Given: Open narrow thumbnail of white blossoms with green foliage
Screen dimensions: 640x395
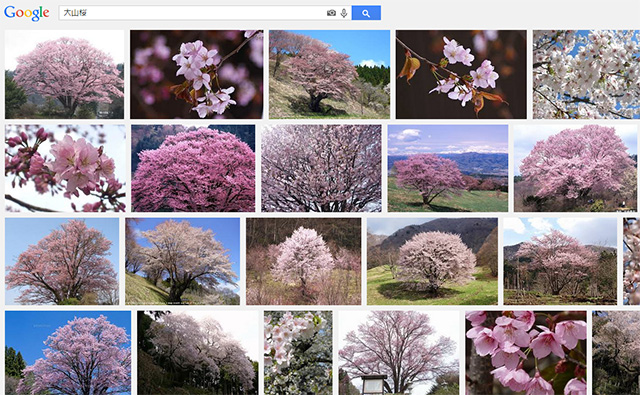Looking at the screenshot, I should pyautogui.click(x=298, y=353).
